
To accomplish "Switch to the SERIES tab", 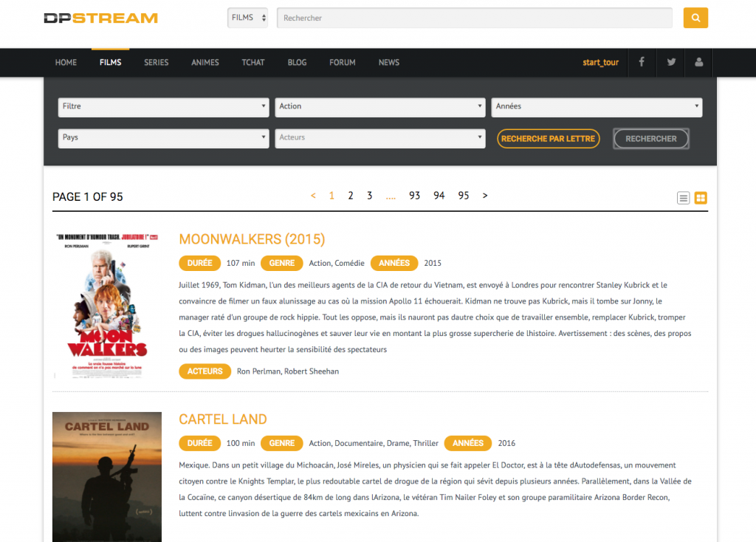I will click(x=156, y=63).
